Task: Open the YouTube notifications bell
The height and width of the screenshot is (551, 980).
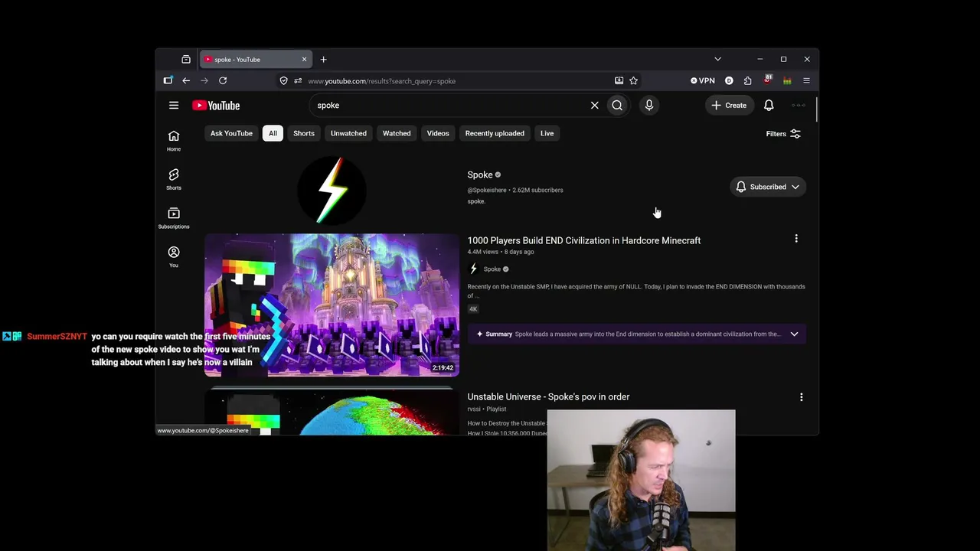Action: [x=769, y=106]
